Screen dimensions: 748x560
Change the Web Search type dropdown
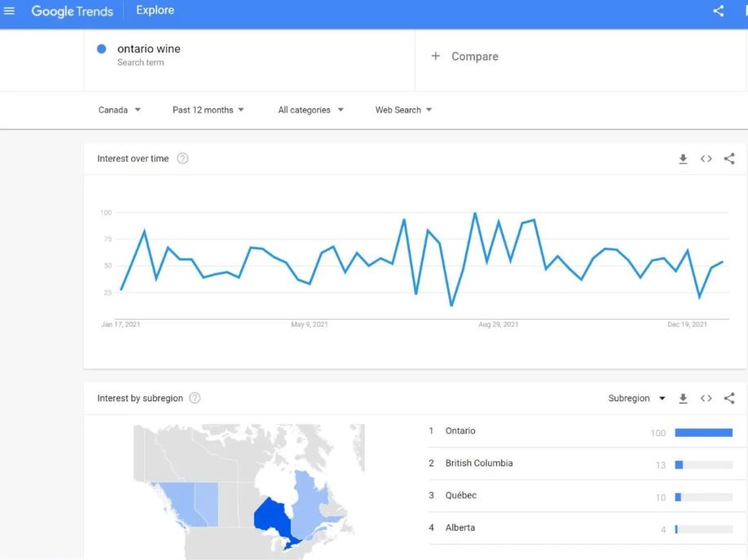coord(403,110)
